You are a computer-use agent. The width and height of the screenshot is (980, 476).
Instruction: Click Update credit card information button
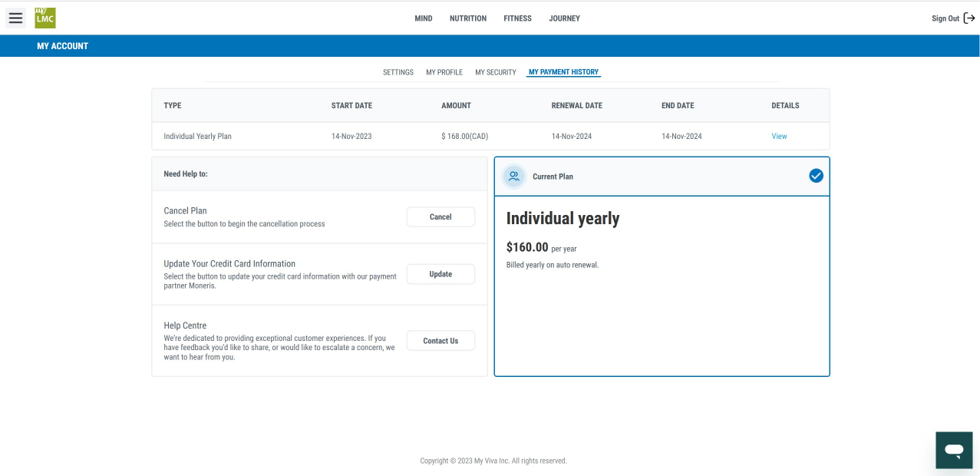pos(441,274)
